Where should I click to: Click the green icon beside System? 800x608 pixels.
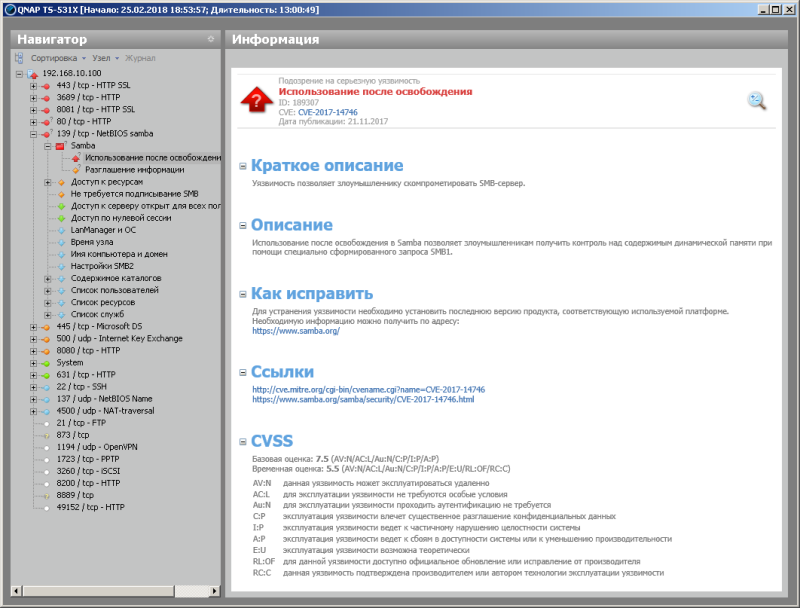tap(46, 363)
